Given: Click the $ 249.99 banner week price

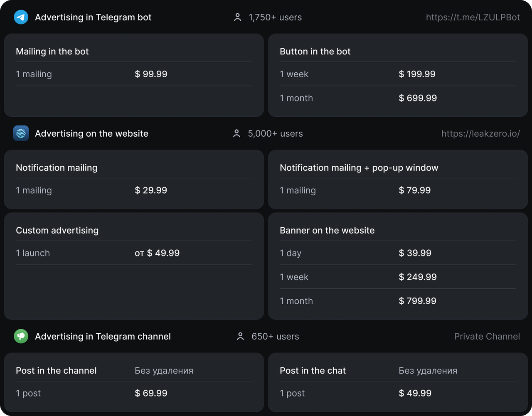Looking at the screenshot, I should tap(418, 277).
